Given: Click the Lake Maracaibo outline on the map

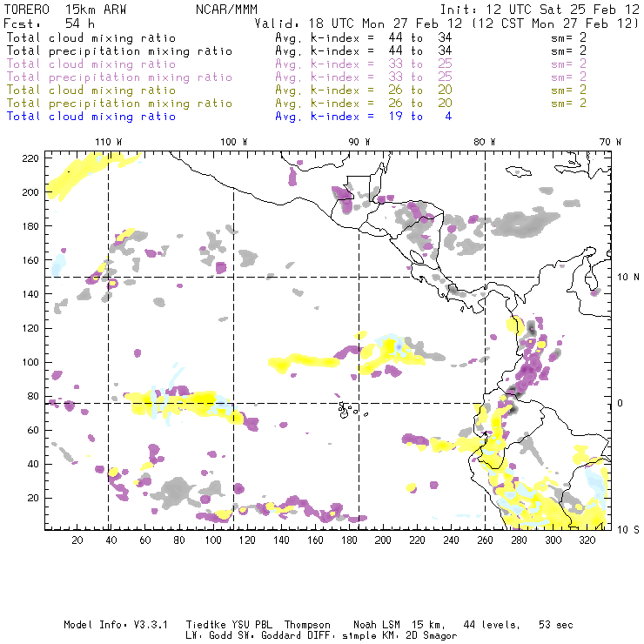Looking at the screenshot, I should click(x=591, y=280).
